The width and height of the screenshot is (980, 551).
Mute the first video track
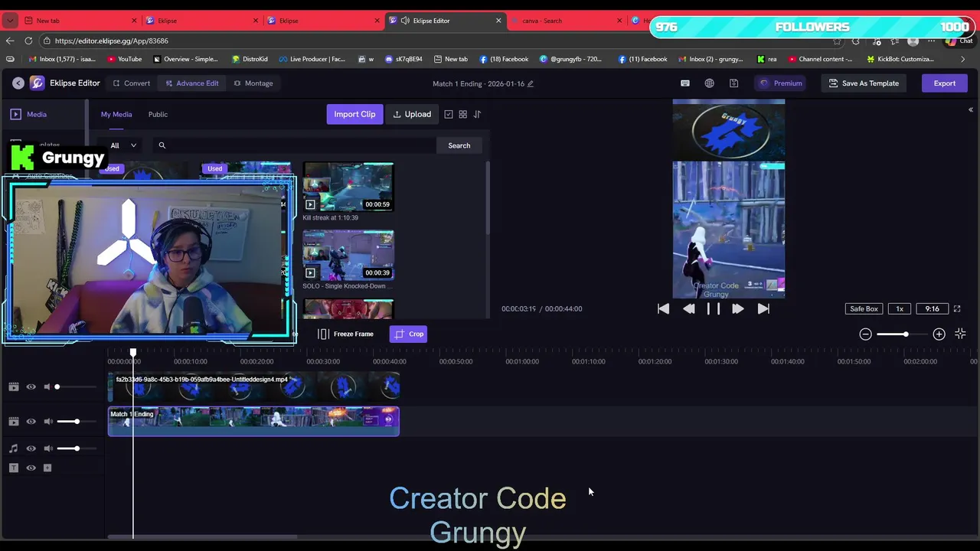pos(47,386)
